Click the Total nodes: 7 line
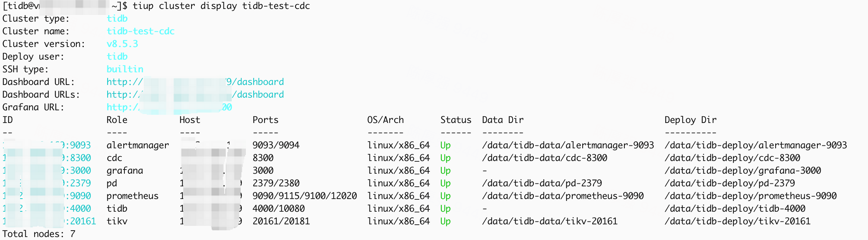The height and width of the screenshot is (240, 868). (x=39, y=234)
